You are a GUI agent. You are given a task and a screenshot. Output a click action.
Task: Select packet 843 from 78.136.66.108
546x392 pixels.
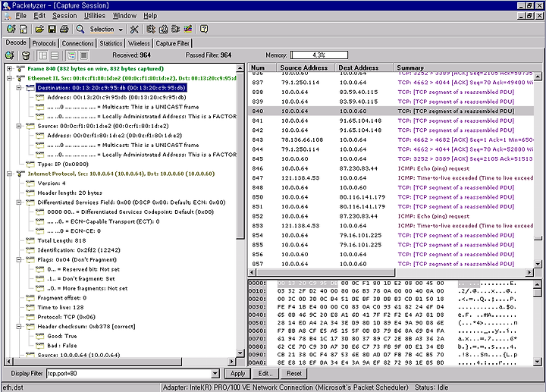tap(391, 140)
